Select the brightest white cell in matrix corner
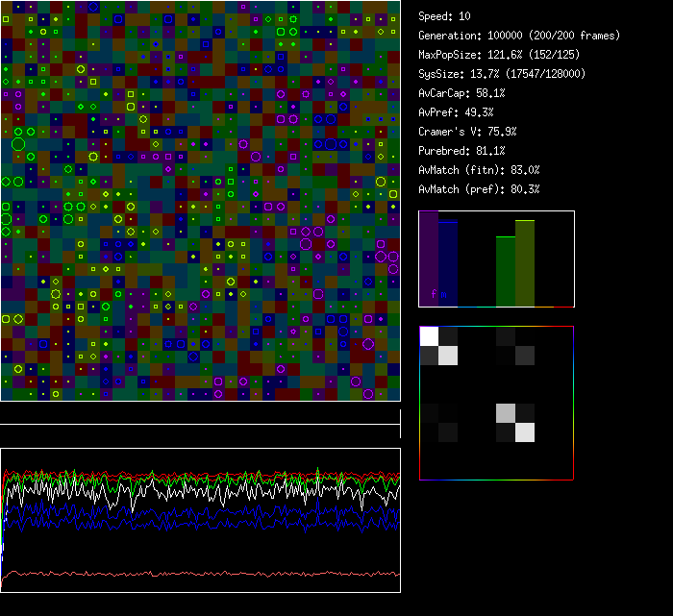 [429, 335]
